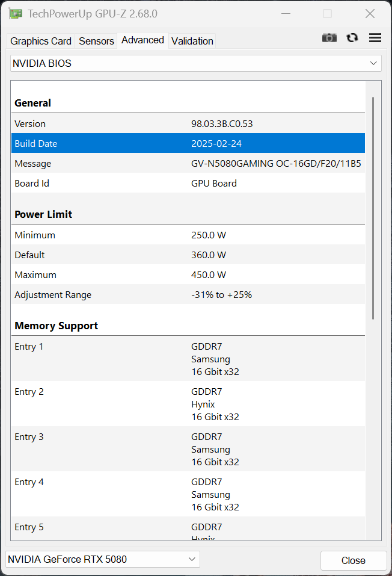This screenshot has width=392, height=576.
Task: Select the Board Id row
Action: point(188,183)
